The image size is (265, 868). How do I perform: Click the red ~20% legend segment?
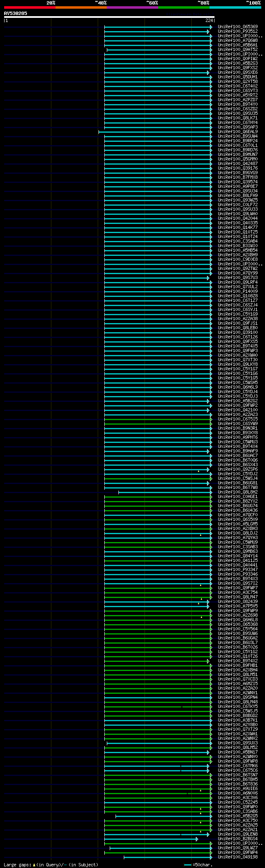(30, 7)
